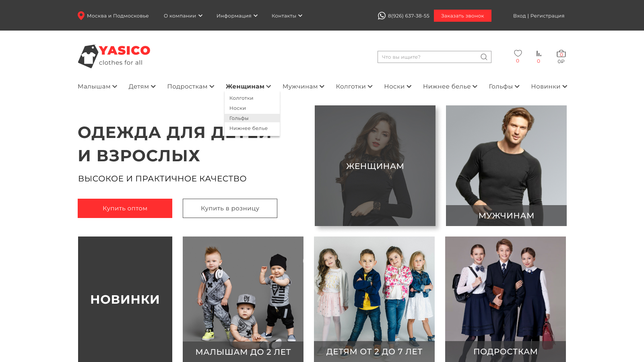Open the МУЖЧИНАМ category image tile
The height and width of the screenshot is (362, 644).
tap(506, 166)
